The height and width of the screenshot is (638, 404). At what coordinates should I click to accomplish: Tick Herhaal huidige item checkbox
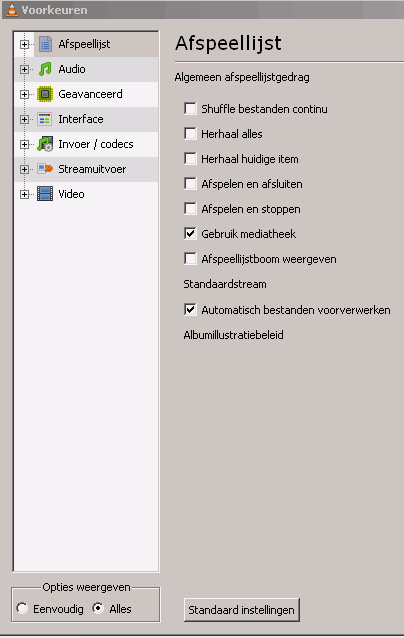pyautogui.click(x=190, y=158)
